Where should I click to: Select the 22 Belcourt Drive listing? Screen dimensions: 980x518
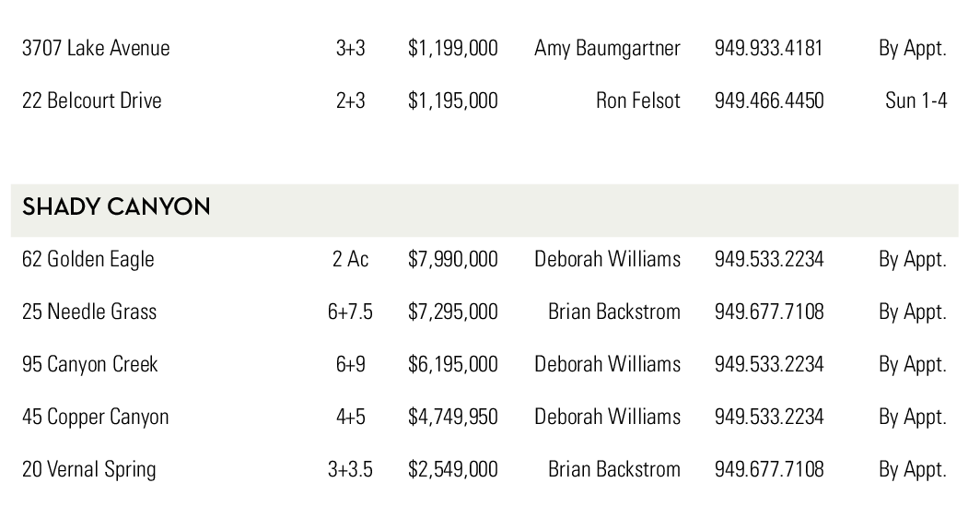point(91,100)
